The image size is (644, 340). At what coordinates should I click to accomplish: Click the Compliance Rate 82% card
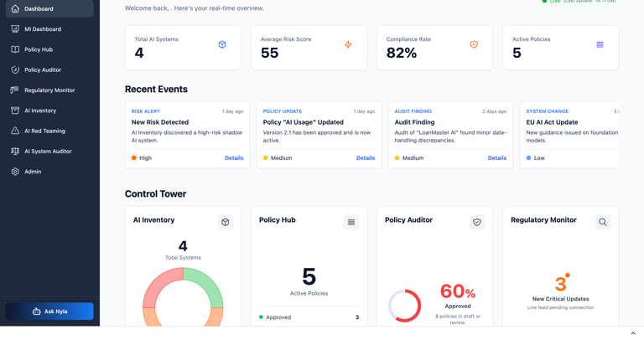(434, 48)
